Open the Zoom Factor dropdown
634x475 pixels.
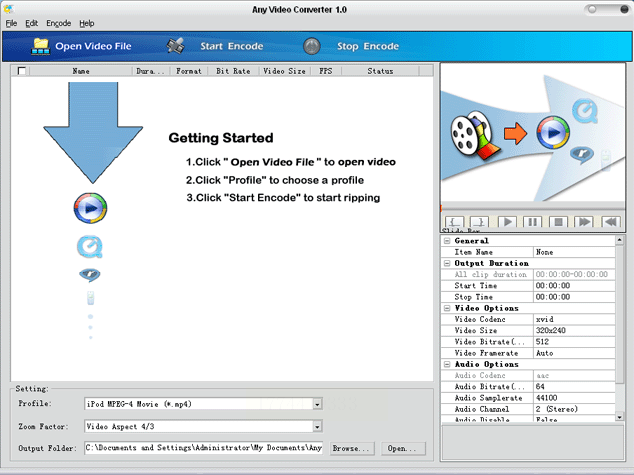317,426
